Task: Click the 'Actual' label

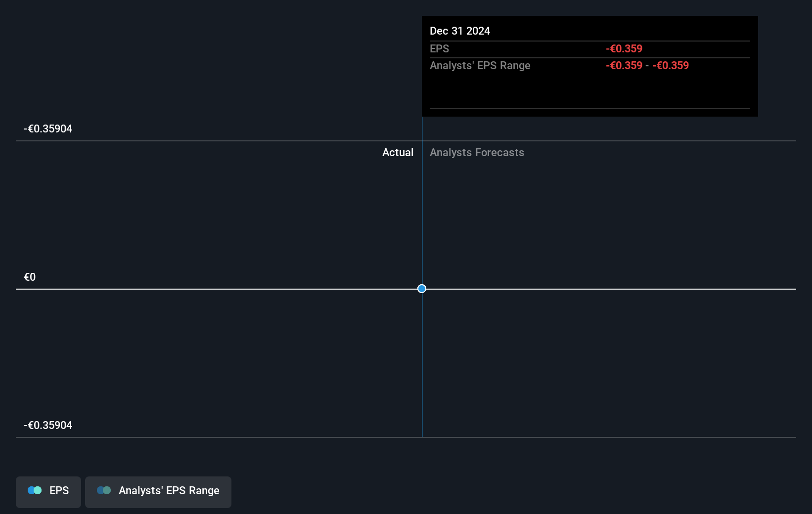Action: [398, 153]
